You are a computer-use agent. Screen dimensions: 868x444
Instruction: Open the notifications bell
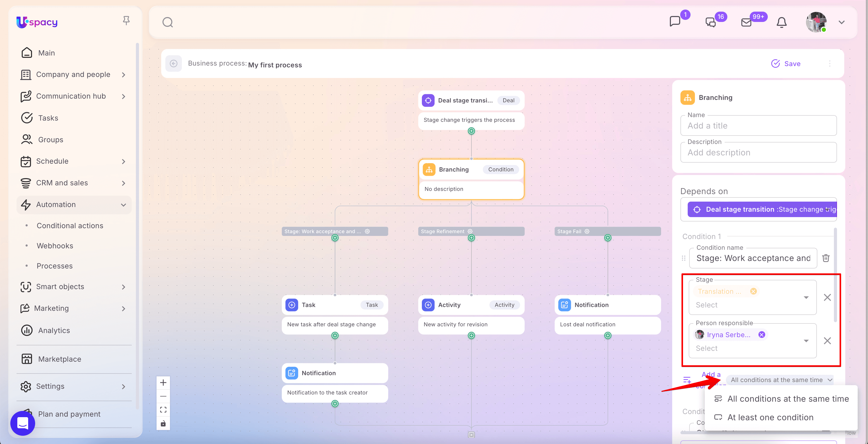pos(781,22)
